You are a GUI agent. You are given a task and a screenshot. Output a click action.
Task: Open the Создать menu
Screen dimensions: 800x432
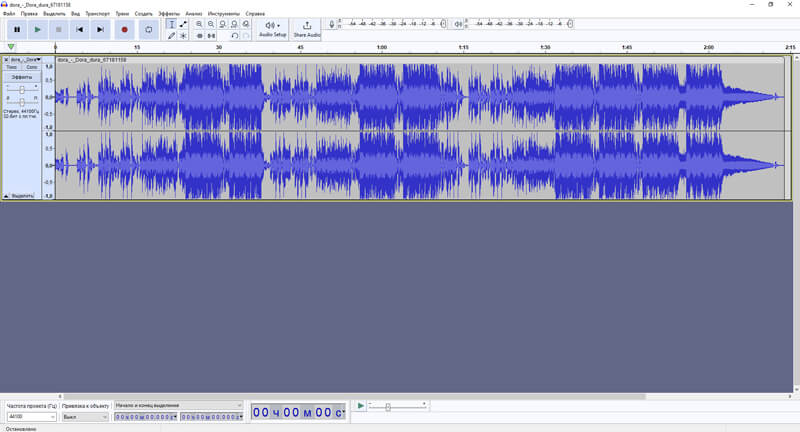tap(143, 14)
